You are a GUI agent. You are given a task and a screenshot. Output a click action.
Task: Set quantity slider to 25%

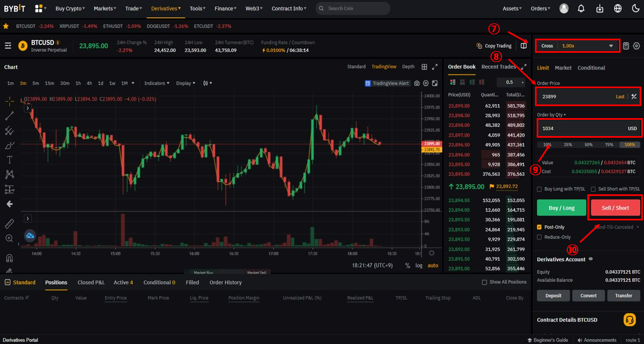pos(568,144)
